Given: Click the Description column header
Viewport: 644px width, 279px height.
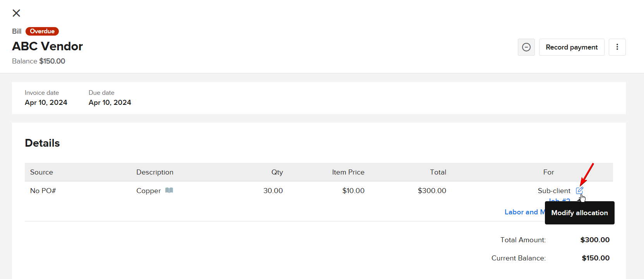Looking at the screenshot, I should (x=155, y=172).
